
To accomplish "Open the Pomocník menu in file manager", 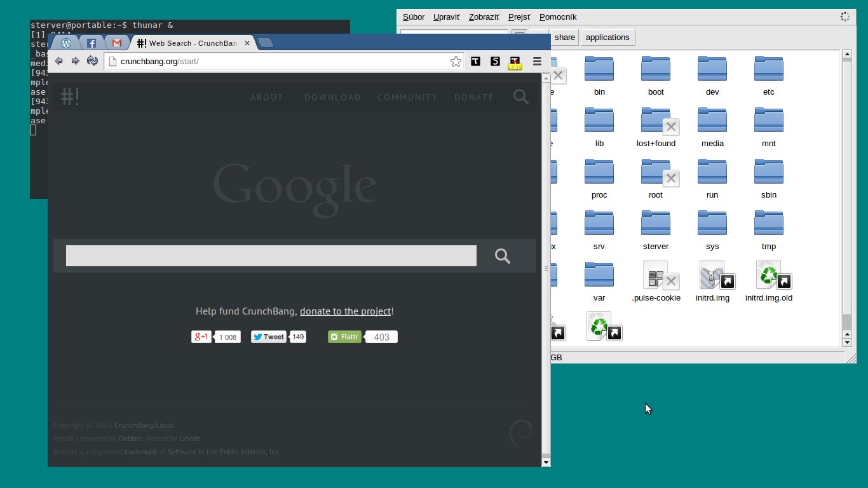I will click(558, 17).
